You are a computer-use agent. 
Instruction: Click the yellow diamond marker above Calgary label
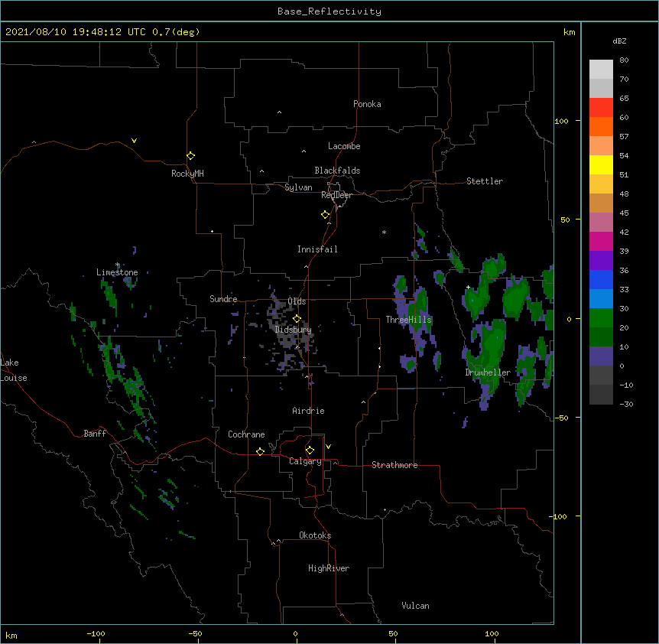click(x=310, y=450)
